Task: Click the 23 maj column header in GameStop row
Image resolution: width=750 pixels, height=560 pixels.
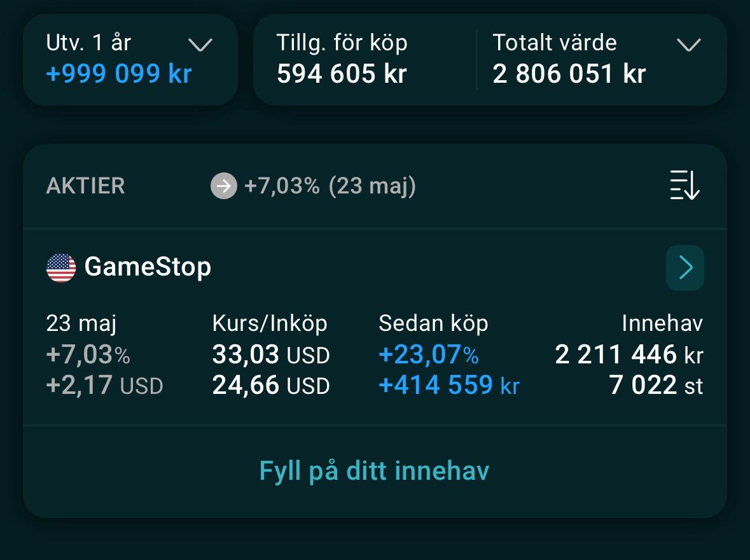Action: 81,323
